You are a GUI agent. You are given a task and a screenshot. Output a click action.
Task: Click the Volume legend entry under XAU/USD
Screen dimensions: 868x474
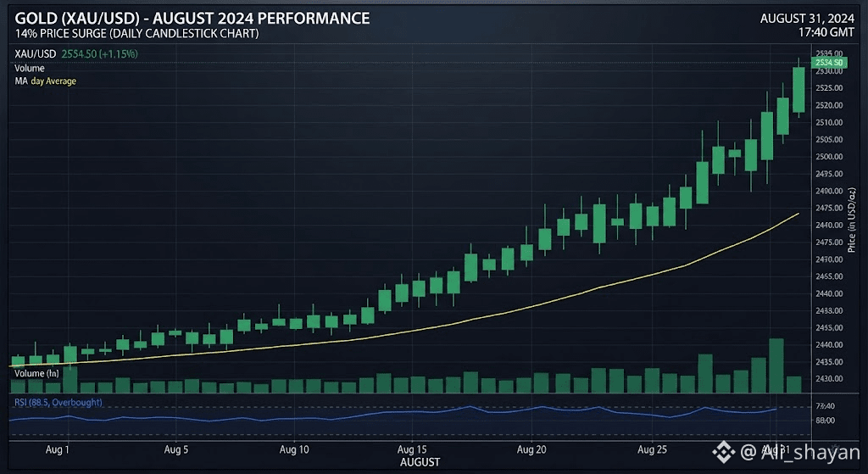pos(30,68)
